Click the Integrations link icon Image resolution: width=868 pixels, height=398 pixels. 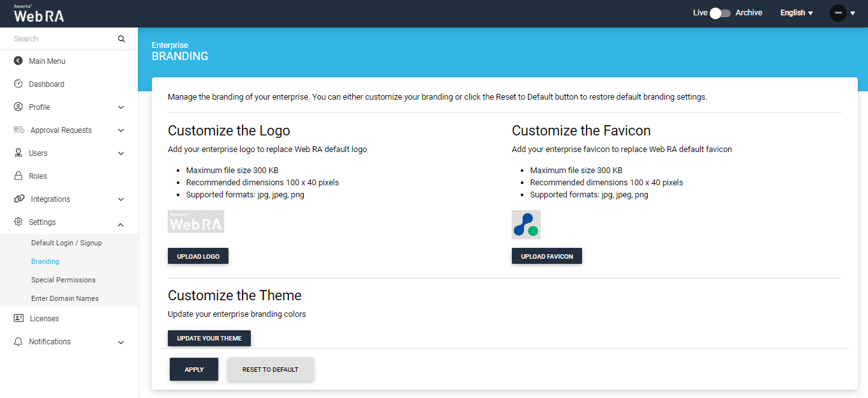19,199
